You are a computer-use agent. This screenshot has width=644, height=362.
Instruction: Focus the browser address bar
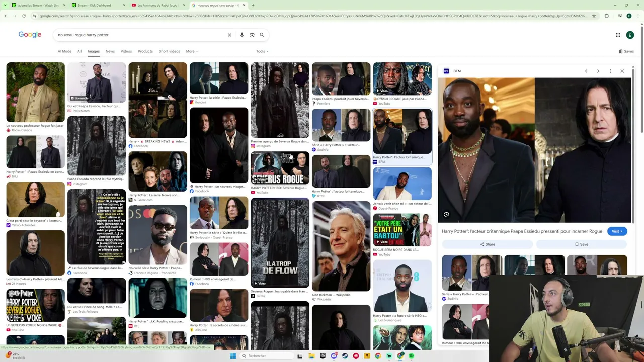(x=312, y=16)
